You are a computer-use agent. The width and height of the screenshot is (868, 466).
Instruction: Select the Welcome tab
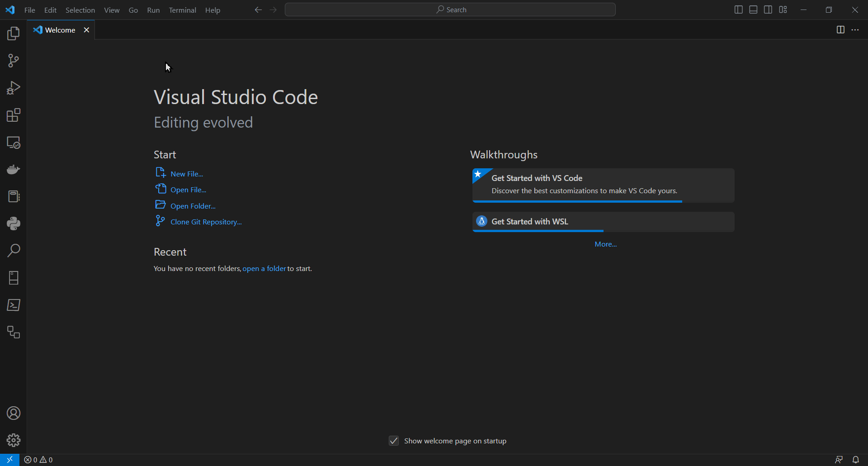click(60, 30)
